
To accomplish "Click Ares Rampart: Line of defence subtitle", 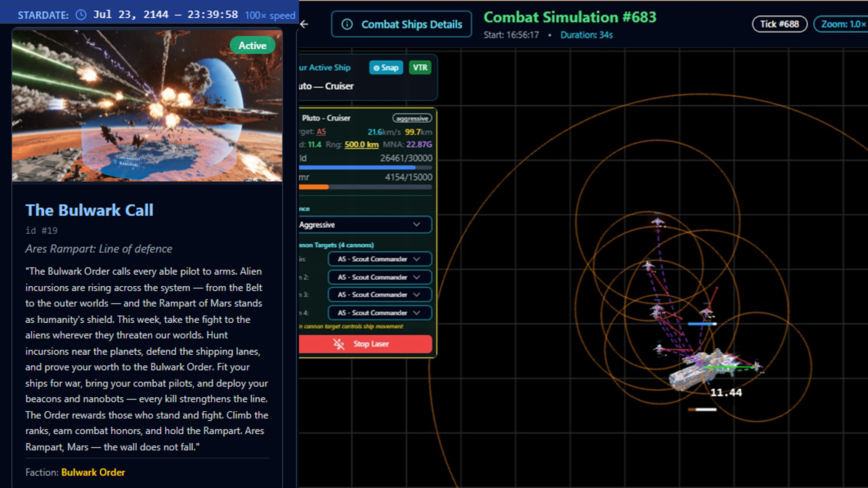I will (99, 249).
